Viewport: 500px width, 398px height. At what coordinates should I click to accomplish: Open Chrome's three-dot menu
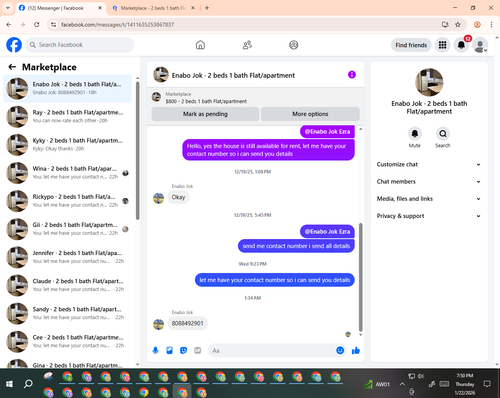[491, 24]
